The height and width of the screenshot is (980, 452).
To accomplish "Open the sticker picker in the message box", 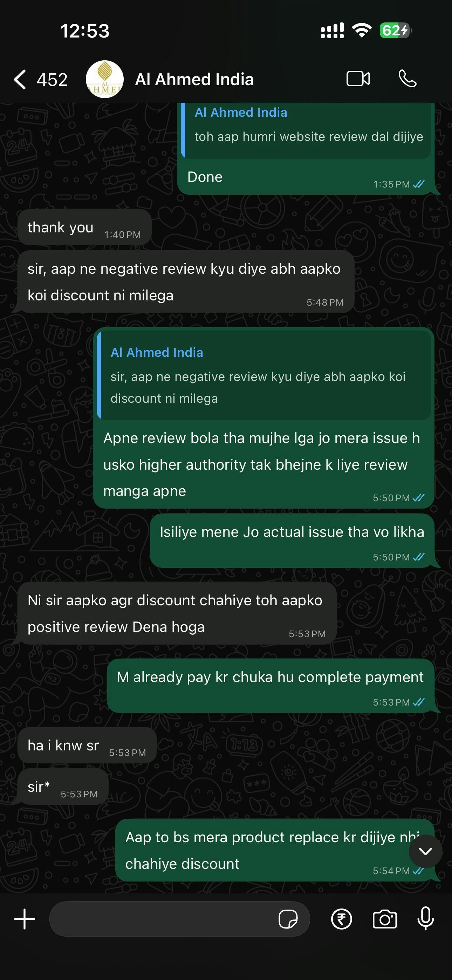I will click(x=288, y=919).
